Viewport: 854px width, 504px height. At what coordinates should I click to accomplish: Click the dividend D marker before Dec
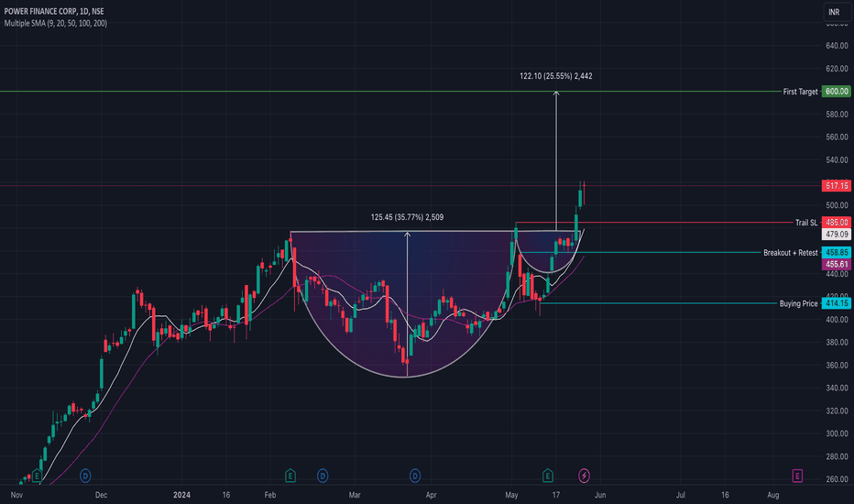85,476
